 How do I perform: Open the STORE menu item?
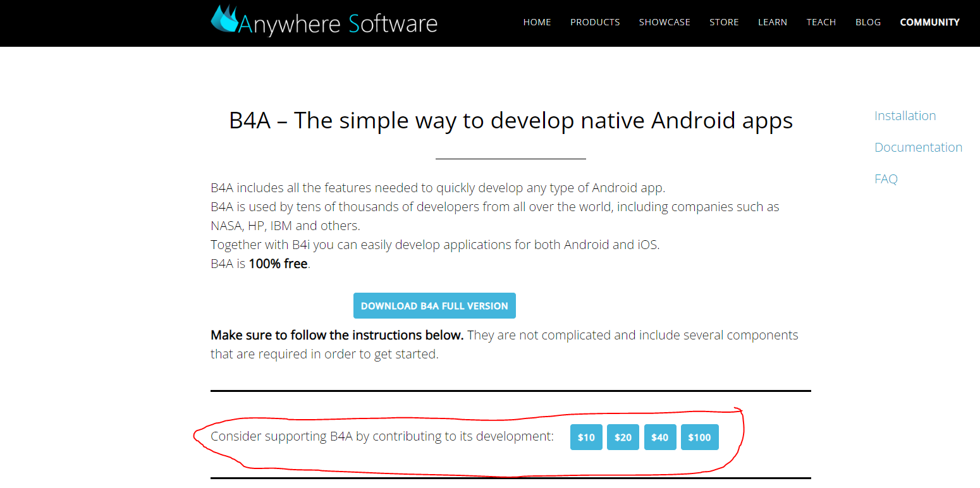click(724, 22)
